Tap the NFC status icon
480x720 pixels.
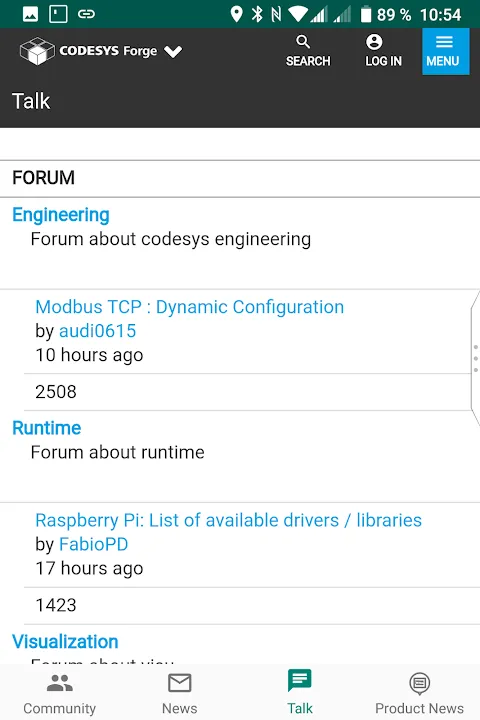pyautogui.click(x=276, y=14)
